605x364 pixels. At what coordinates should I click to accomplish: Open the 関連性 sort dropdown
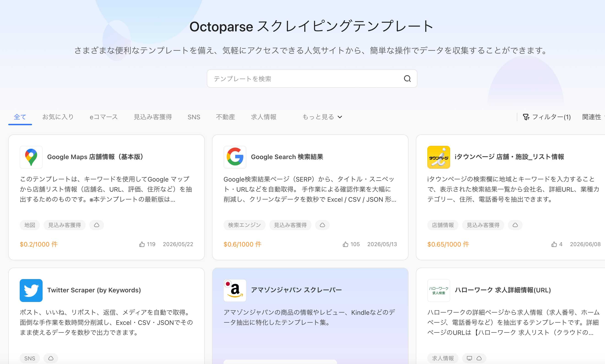click(x=593, y=117)
